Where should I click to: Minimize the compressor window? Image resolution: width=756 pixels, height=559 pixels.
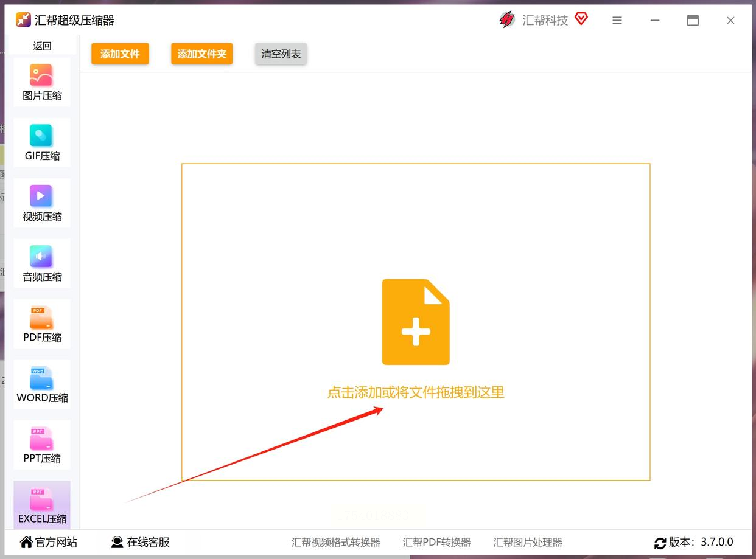655,21
